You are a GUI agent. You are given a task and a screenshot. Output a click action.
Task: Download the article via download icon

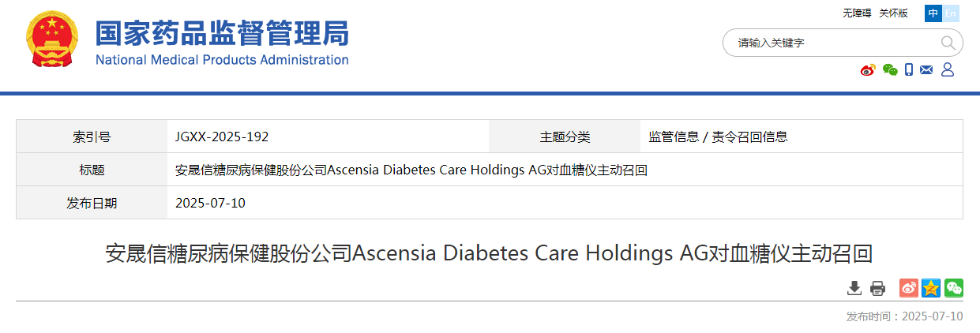coord(854,288)
